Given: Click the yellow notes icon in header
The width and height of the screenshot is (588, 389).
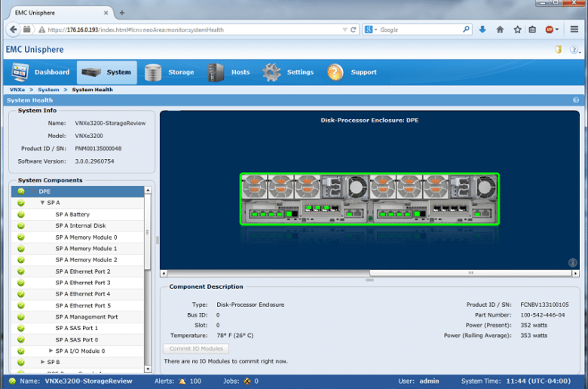Looking at the screenshot, I should point(559,50).
